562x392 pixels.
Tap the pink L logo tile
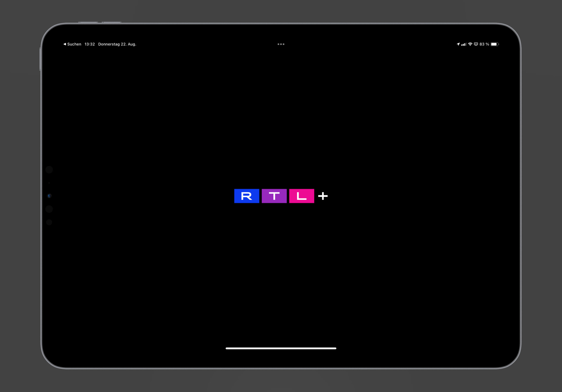302,196
